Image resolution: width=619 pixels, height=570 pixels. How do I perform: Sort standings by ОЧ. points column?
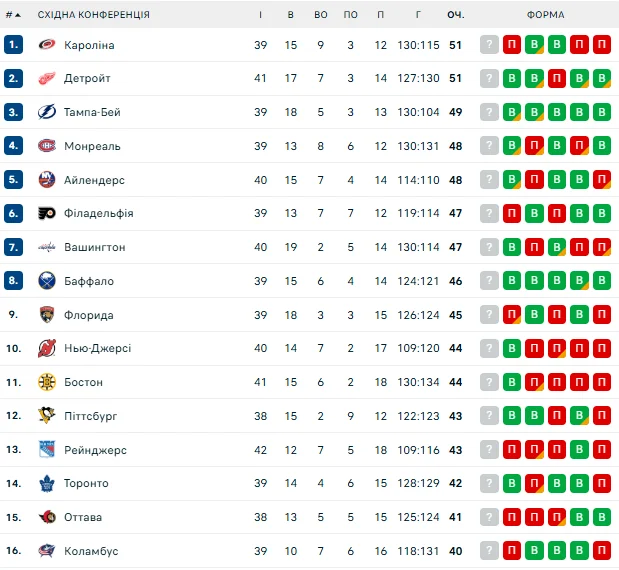456,15
